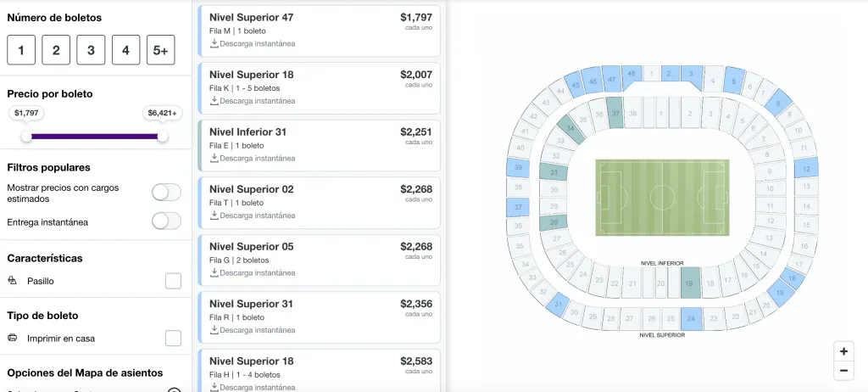The image size is (868, 392).
Task: Select the $2,356 Nivel Superior 31 listing
Action: pos(319,316)
